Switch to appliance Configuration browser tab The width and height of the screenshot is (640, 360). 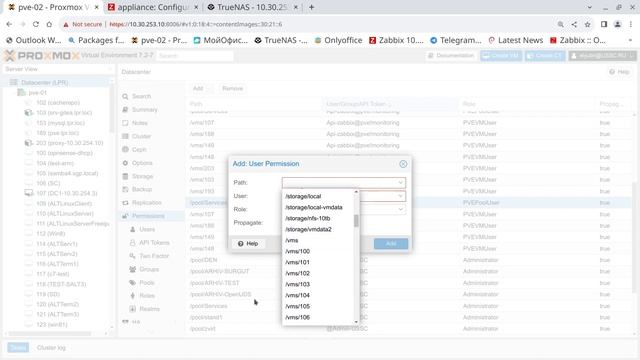click(x=153, y=7)
